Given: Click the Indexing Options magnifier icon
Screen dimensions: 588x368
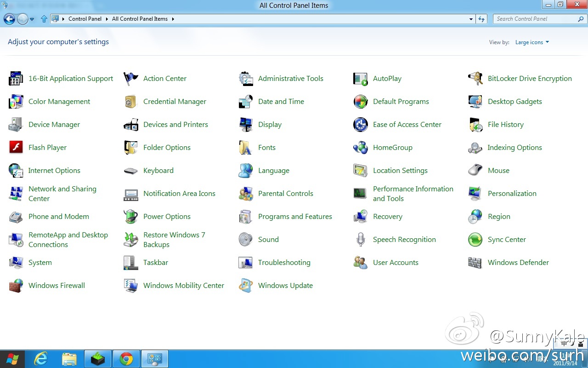Looking at the screenshot, I should [x=475, y=148].
